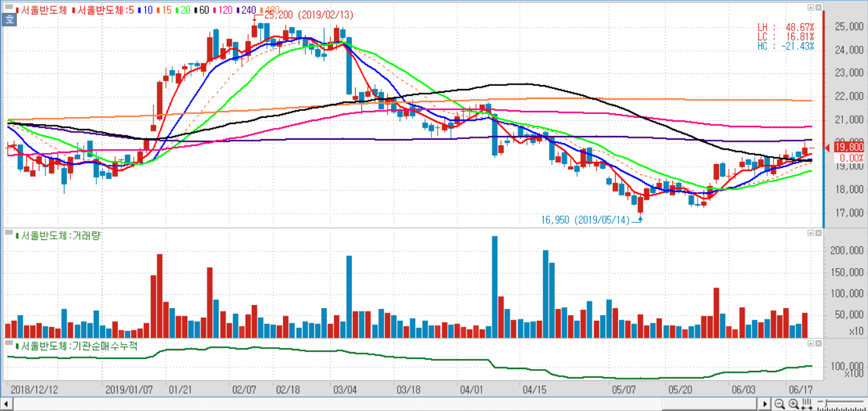Click the tallest blue volume bar in April
The image size is (868, 411).
495,287
